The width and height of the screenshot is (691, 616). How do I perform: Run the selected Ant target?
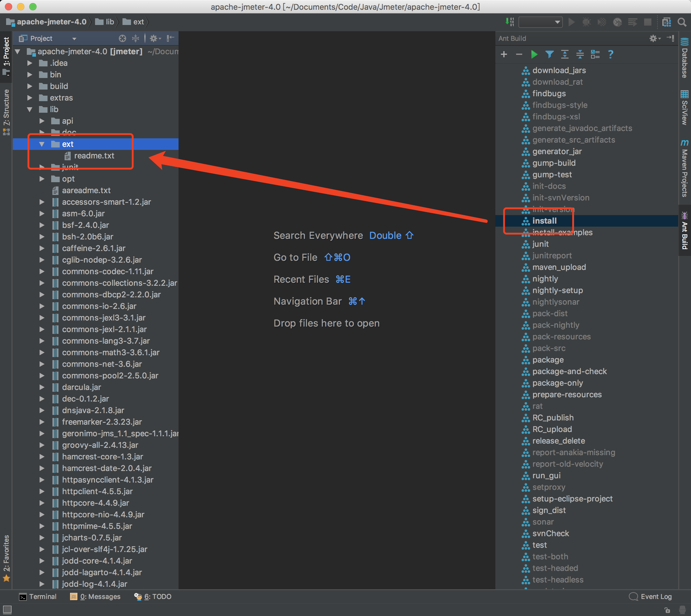tap(534, 54)
